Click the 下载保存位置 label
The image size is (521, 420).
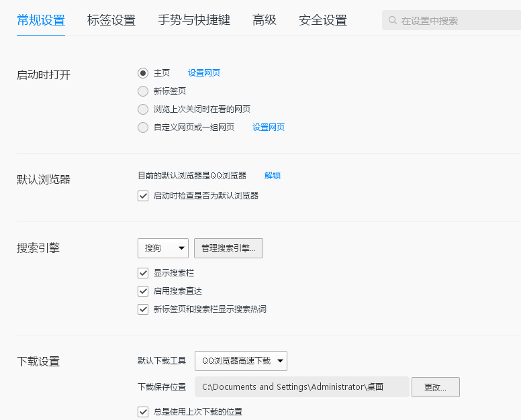162,387
